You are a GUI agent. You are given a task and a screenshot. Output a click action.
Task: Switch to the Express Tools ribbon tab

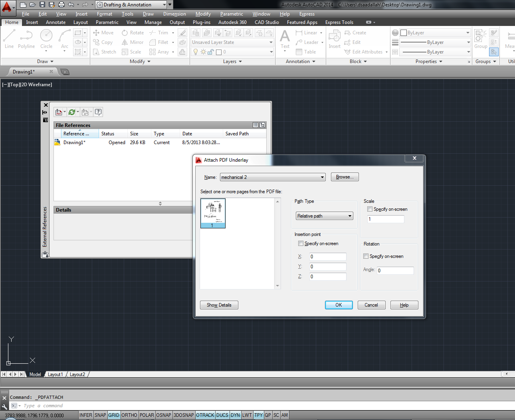coord(339,22)
